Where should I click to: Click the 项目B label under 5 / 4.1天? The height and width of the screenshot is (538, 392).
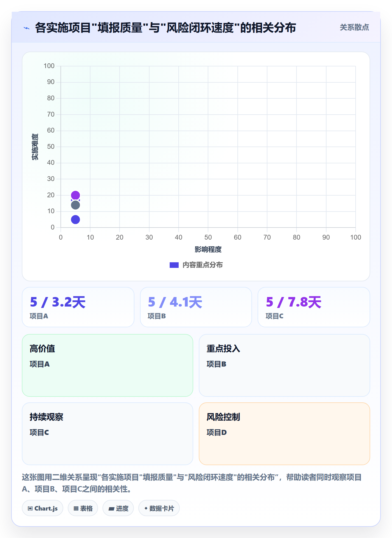click(x=157, y=316)
